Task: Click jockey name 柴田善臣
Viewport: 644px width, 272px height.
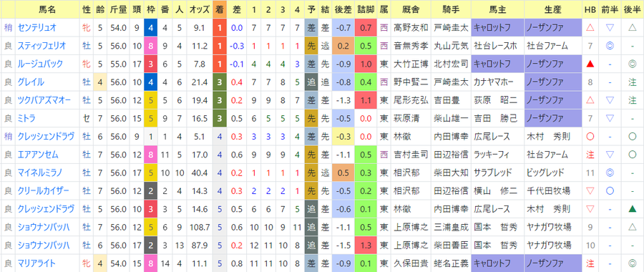Action: coord(451,246)
